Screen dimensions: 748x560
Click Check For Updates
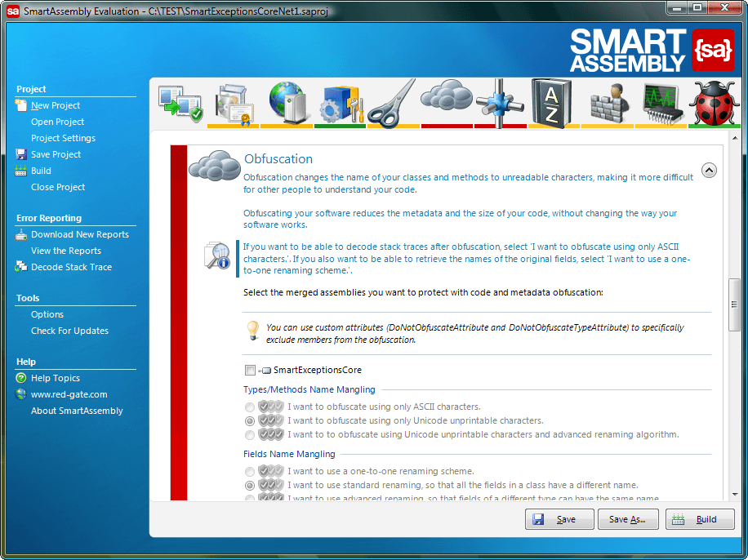69,331
